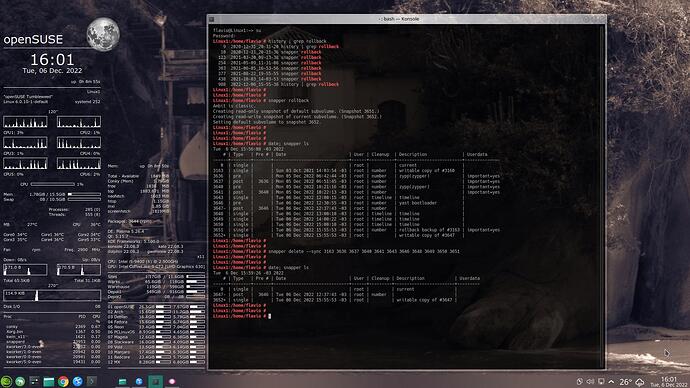
Task: Click the dark panel icon before file manager
Action: [x=34, y=381]
